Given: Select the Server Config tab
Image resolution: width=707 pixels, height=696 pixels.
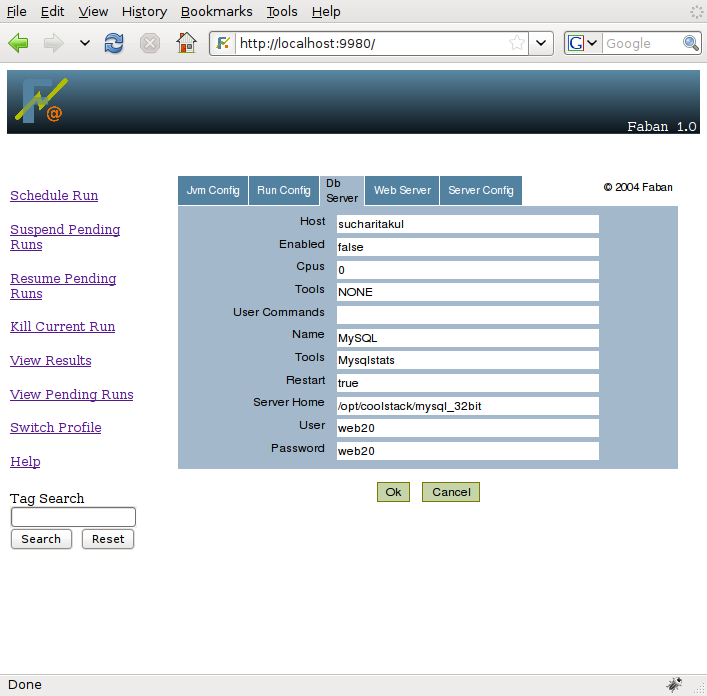Looking at the screenshot, I should coord(481,190).
